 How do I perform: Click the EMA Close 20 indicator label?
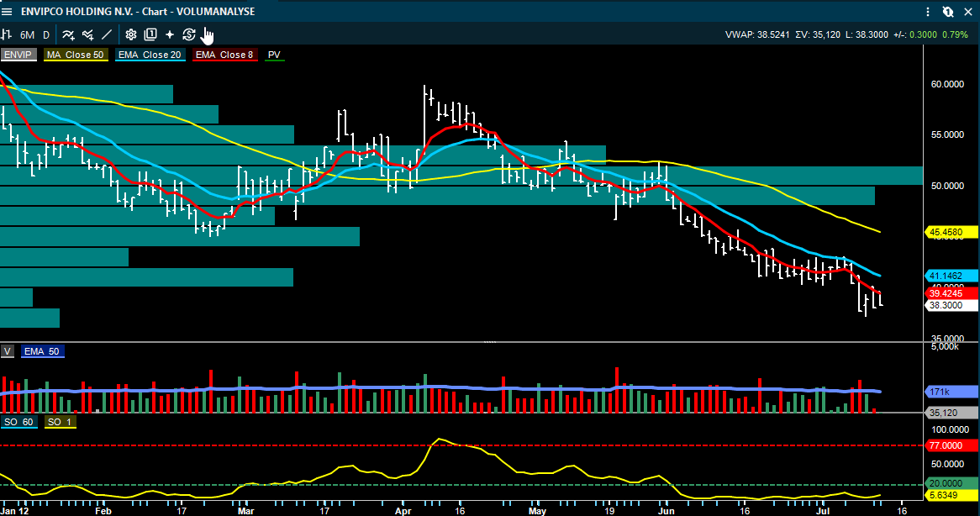[150, 55]
